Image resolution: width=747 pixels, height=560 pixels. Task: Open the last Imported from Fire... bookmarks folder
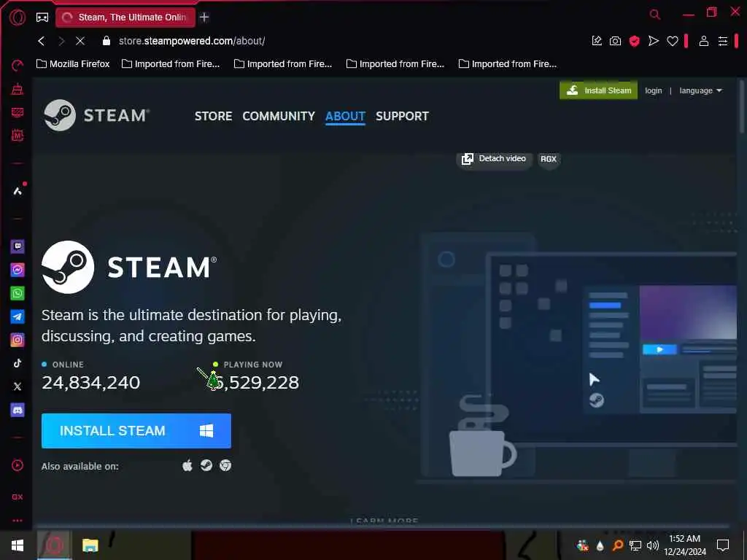coord(508,64)
